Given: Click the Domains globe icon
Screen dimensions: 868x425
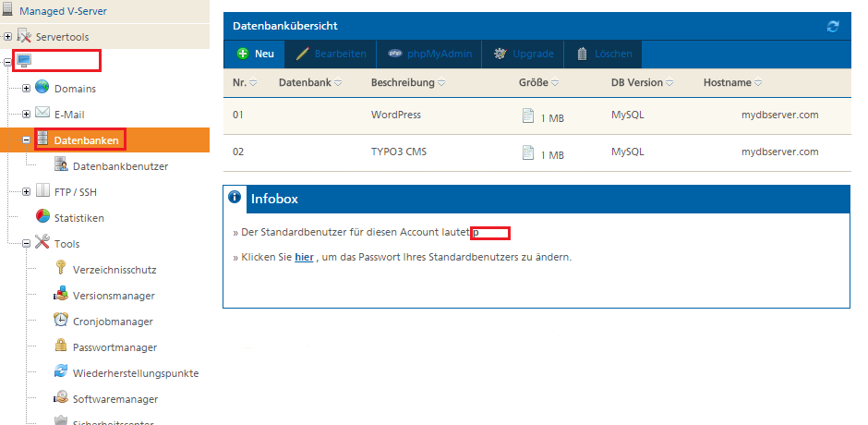Looking at the screenshot, I should pos(42,88).
